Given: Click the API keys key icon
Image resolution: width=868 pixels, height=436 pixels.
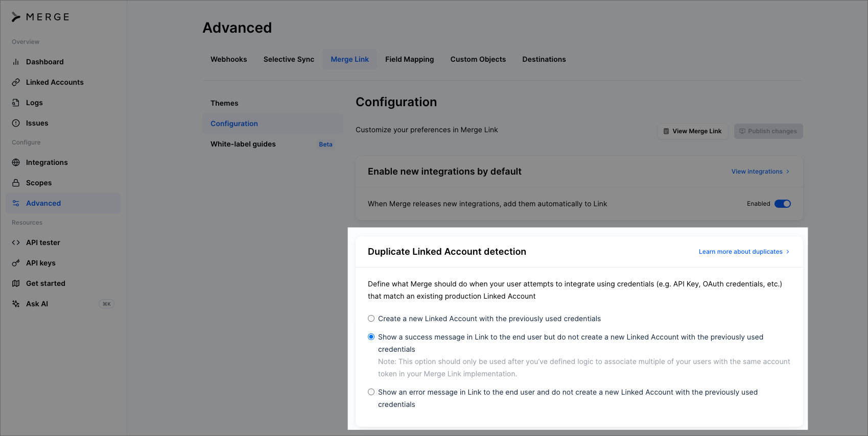Looking at the screenshot, I should point(16,263).
